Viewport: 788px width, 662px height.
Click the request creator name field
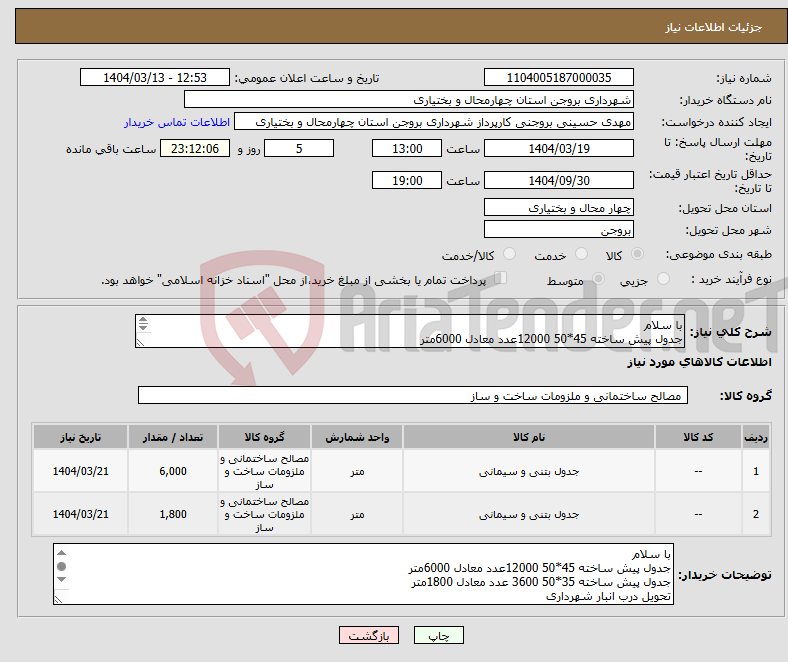434,122
